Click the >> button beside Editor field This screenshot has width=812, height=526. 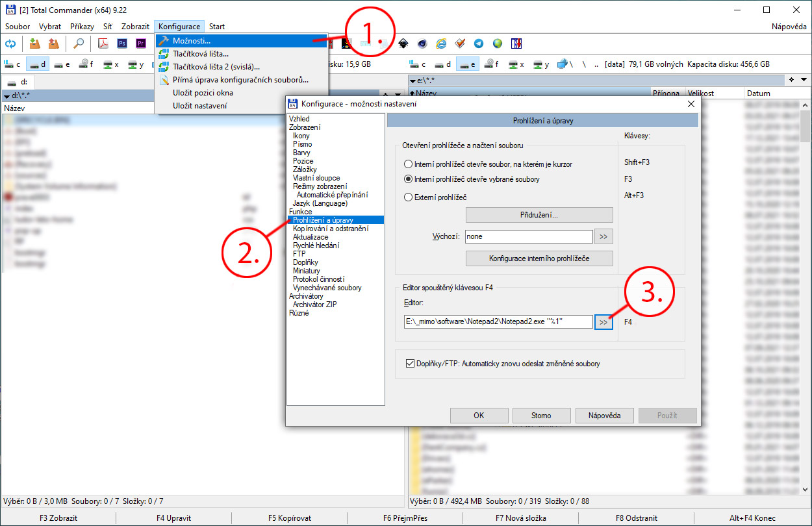click(603, 321)
